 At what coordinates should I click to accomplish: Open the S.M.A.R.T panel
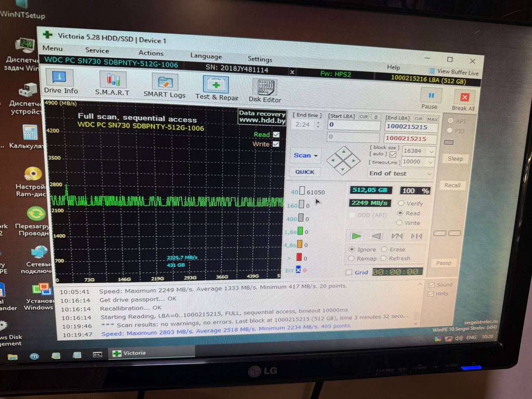pos(112,84)
